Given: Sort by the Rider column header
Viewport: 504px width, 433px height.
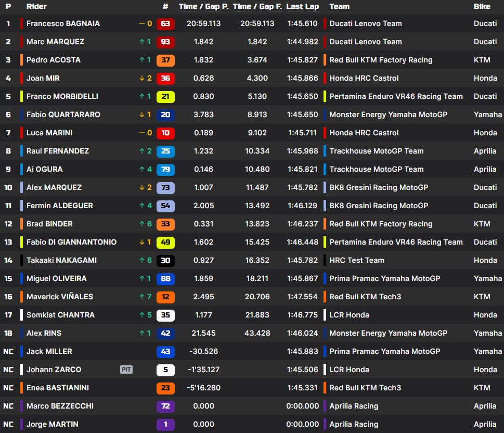Looking at the screenshot, I should point(36,6).
